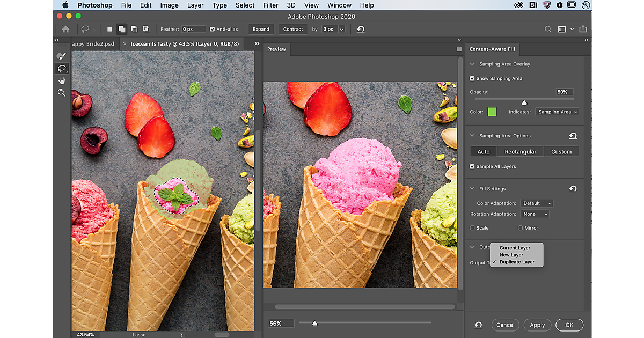Open the Color Adaptation dropdown
This screenshot has height=338, width=644.
coord(537,203)
